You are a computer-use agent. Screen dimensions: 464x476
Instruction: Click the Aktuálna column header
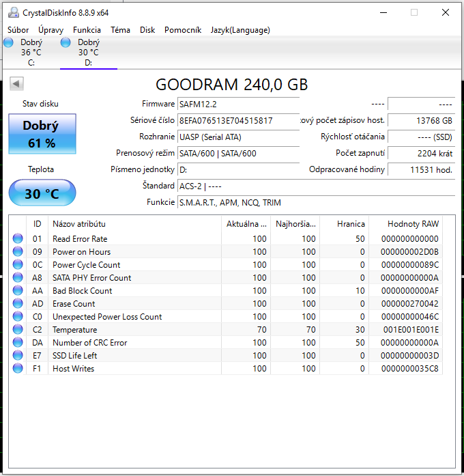tap(246, 224)
